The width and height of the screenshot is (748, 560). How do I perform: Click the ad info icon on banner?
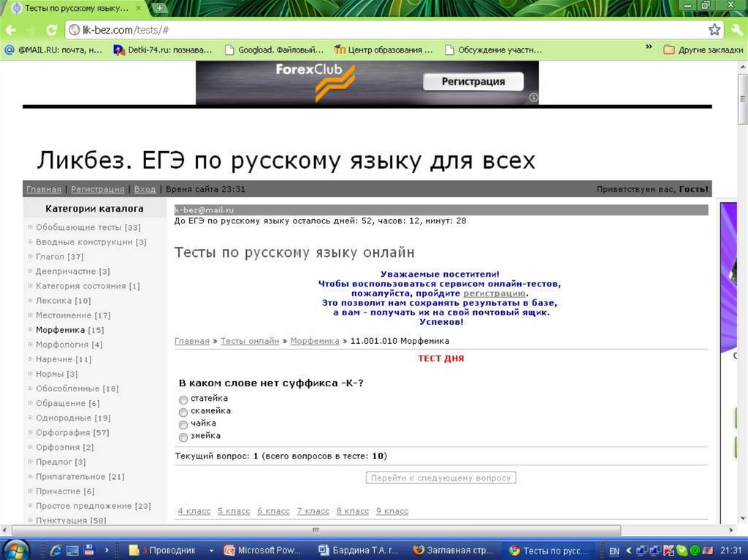tap(533, 98)
